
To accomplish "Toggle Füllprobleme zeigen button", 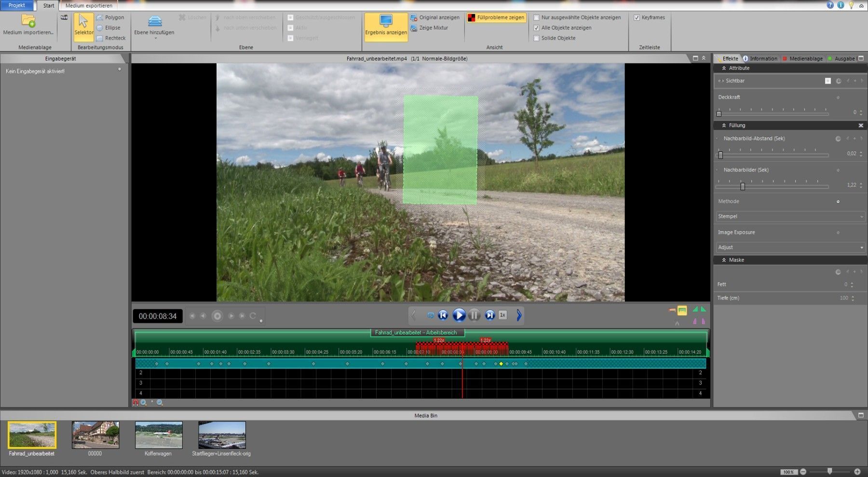I will click(x=496, y=17).
